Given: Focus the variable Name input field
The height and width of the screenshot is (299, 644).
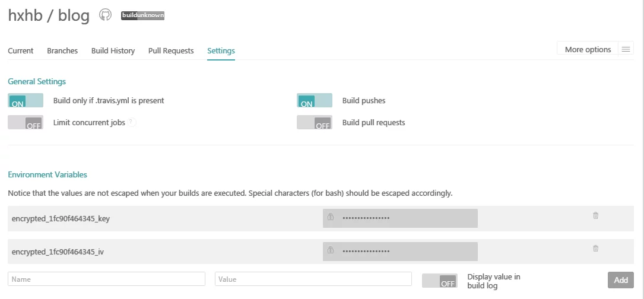Looking at the screenshot, I should tap(107, 279).
